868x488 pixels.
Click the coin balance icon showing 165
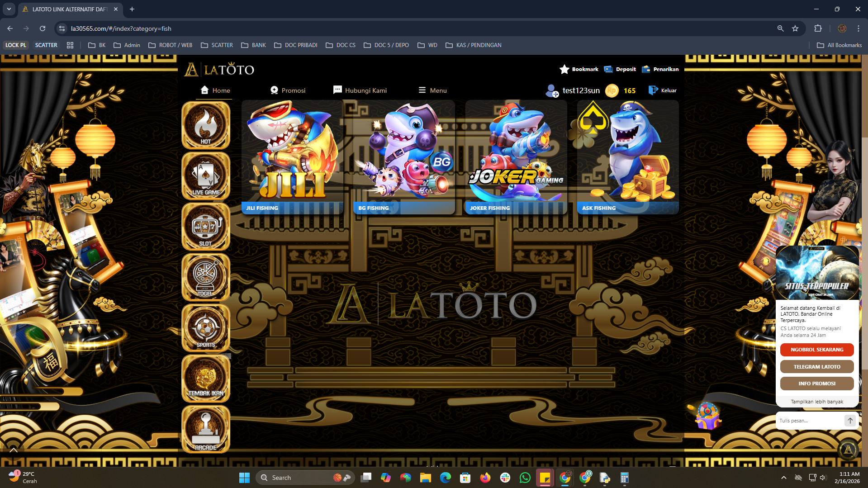point(612,91)
